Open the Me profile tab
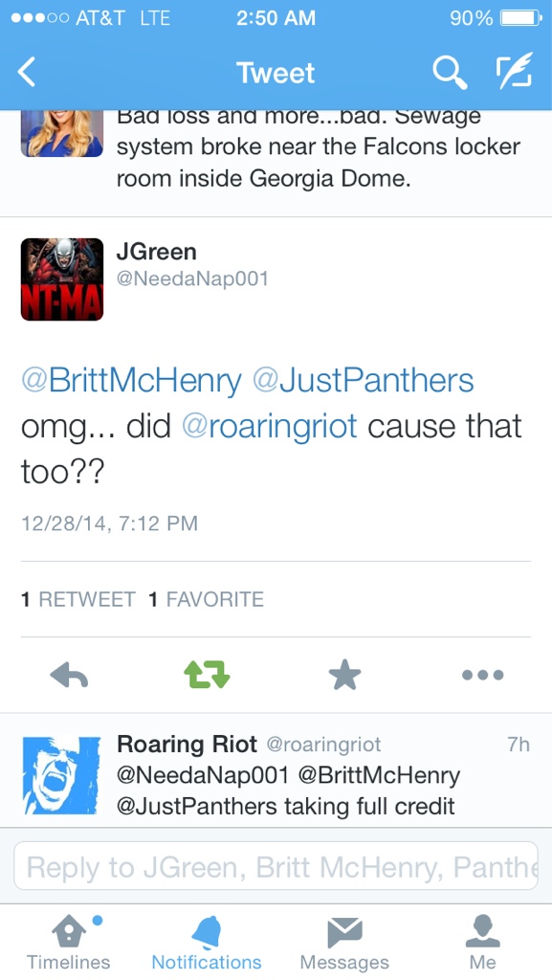The width and height of the screenshot is (552, 980). click(483, 943)
